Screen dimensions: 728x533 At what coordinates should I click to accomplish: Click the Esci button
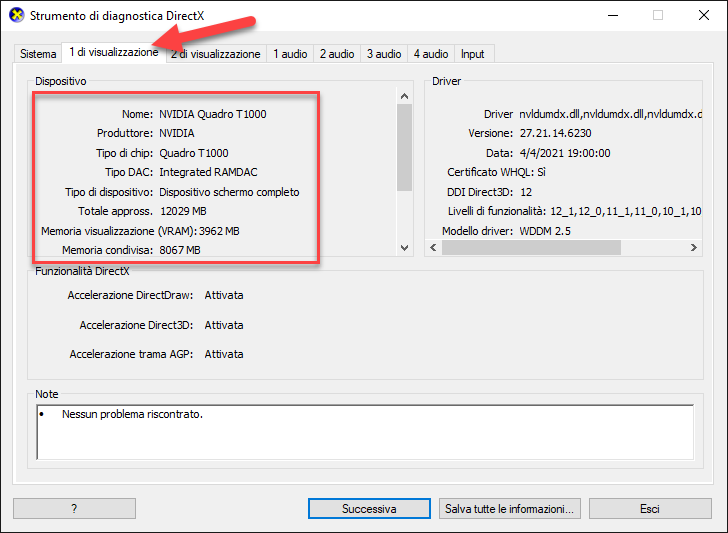[650, 508]
